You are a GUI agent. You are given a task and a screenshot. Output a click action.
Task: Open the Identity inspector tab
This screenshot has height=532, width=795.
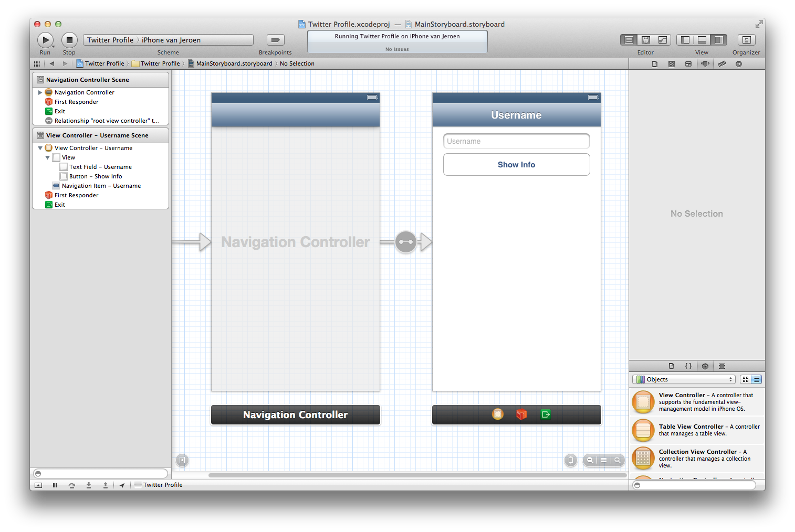pos(688,64)
